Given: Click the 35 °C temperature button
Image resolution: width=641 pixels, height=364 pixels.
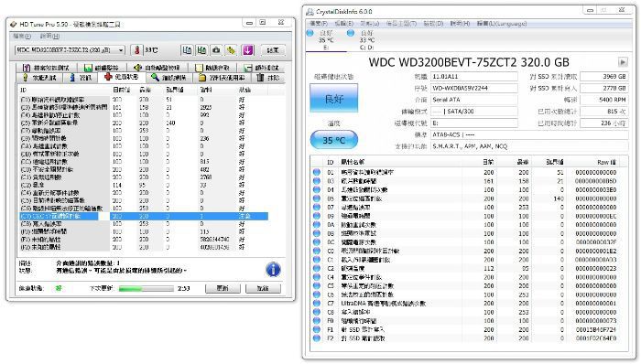Looking at the screenshot, I should point(333,140).
